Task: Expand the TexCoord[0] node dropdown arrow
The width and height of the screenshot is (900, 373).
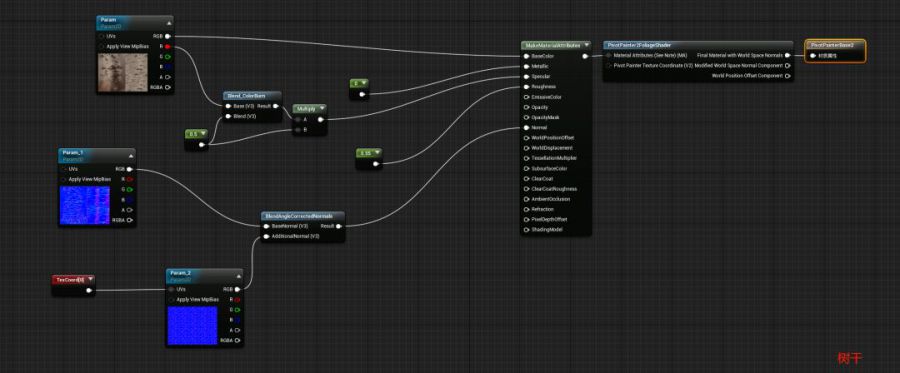Action: pyautogui.click(x=90, y=279)
